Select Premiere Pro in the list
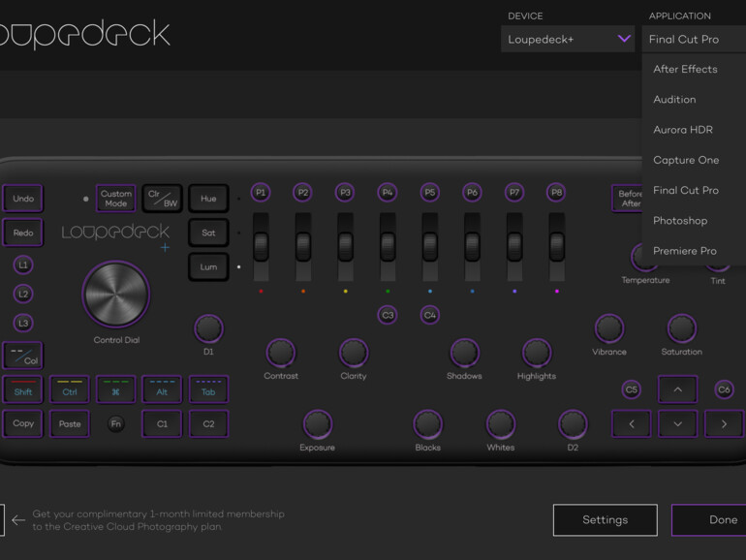The image size is (746, 560). (684, 251)
